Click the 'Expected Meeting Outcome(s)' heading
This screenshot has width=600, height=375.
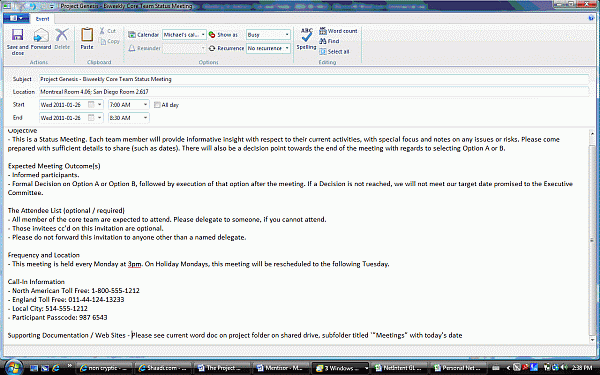(x=54, y=166)
